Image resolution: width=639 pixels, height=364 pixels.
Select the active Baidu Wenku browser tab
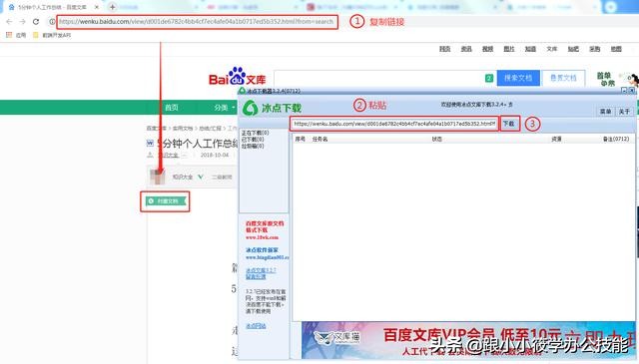[52, 7]
